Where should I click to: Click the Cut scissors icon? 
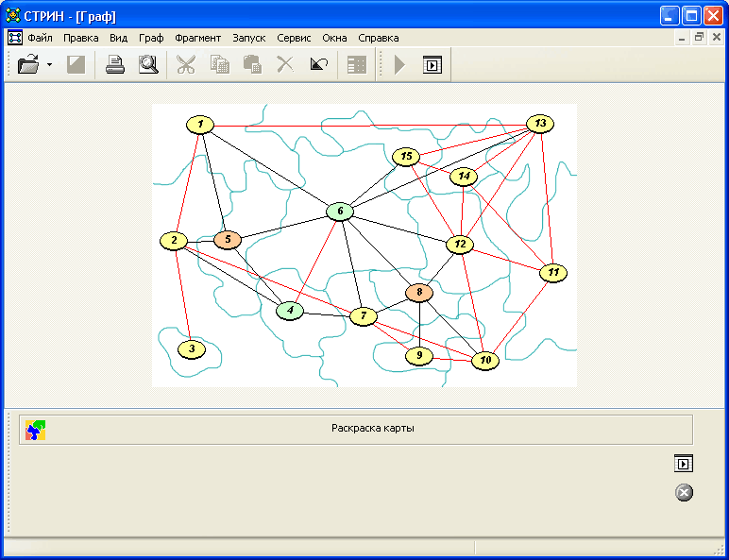186,64
